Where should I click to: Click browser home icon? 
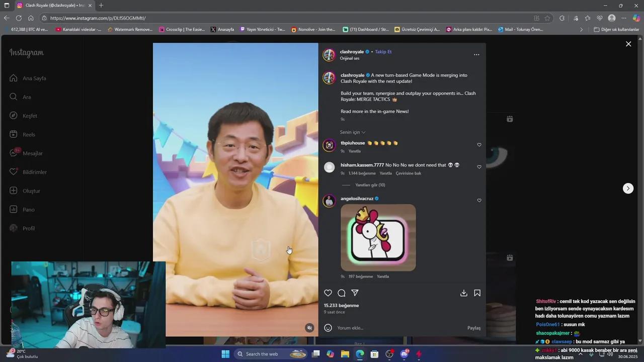point(31,18)
